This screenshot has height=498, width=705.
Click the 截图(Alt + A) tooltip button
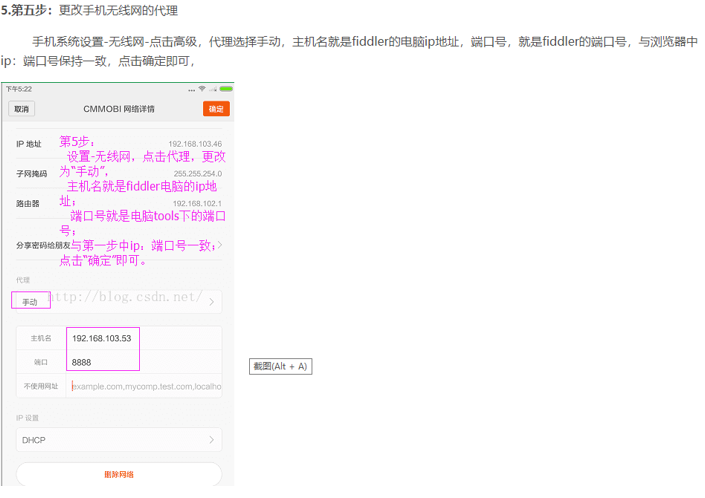coord(281,366)
